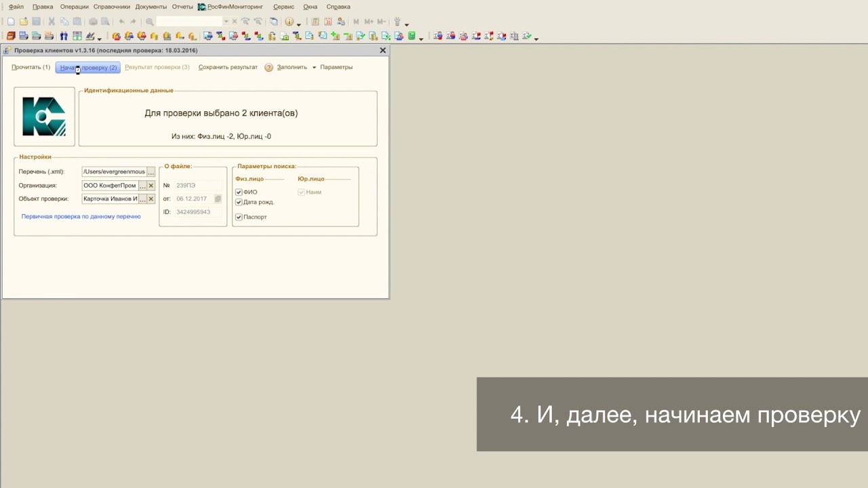The image size is (868, 488).
Task: Click the Search magnifier toolbar icon
Action: coord(150,22)
